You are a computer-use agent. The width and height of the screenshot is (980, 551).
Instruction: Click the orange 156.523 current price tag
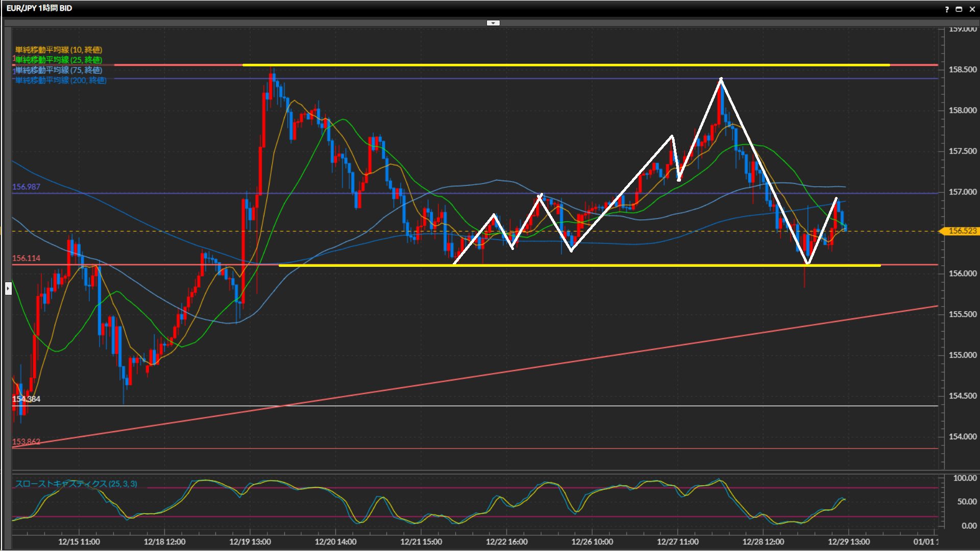pos(962,231)
